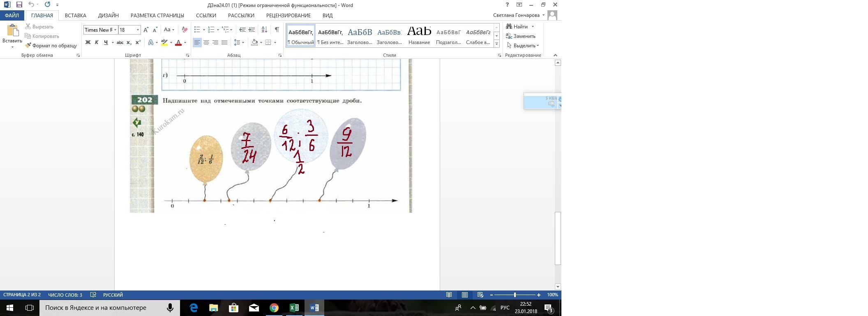This screenshot has width=868, height=316.
Task: Expand the styles gallery with the More arrow
Action: pyautogui.click(x=497, y=44)
